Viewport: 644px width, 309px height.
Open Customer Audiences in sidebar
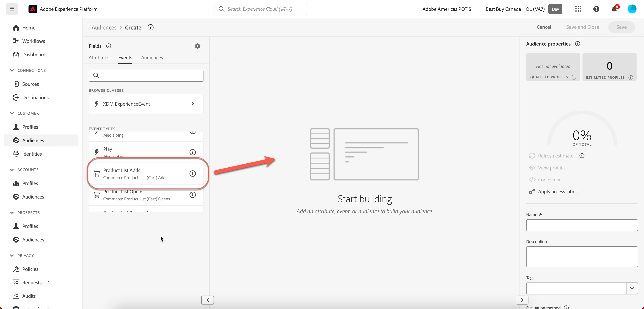pyautogui.click(x=41, y=141)
